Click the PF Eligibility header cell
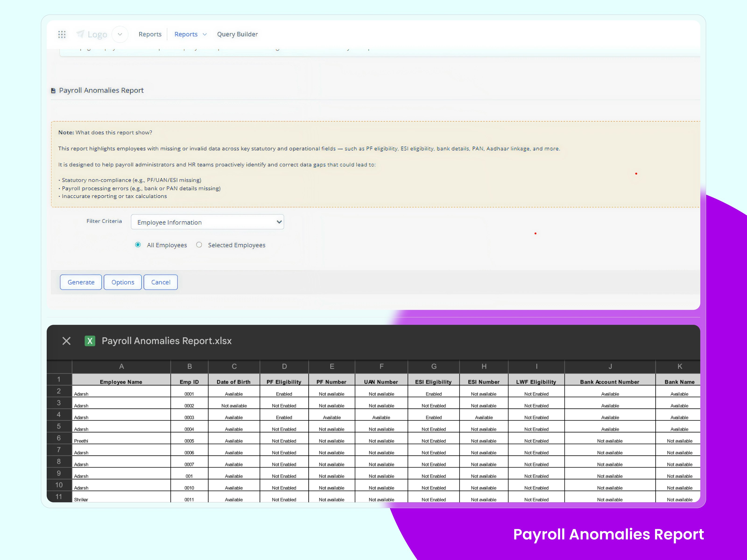747x560 pixels. point(284,382)
